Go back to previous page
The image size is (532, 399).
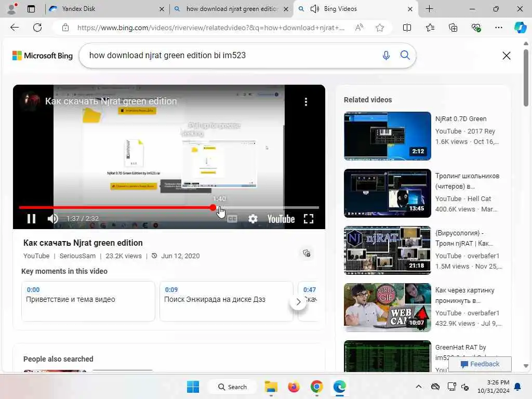(x=15, y=28)
